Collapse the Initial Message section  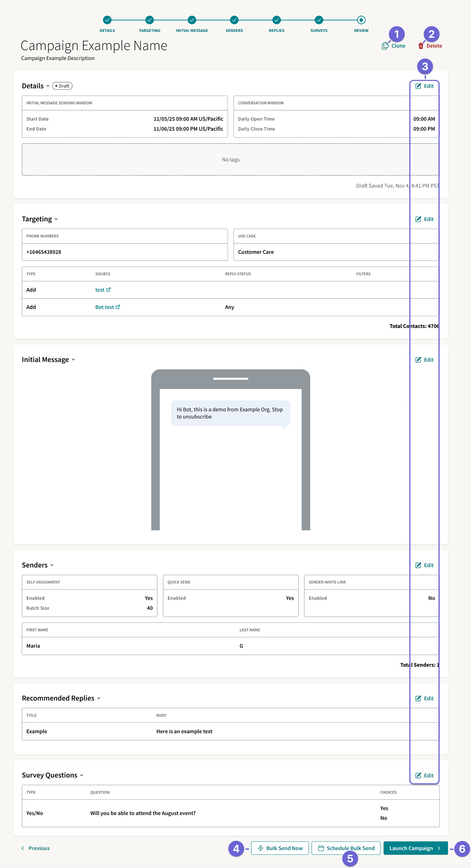click(x=73, y=360)
